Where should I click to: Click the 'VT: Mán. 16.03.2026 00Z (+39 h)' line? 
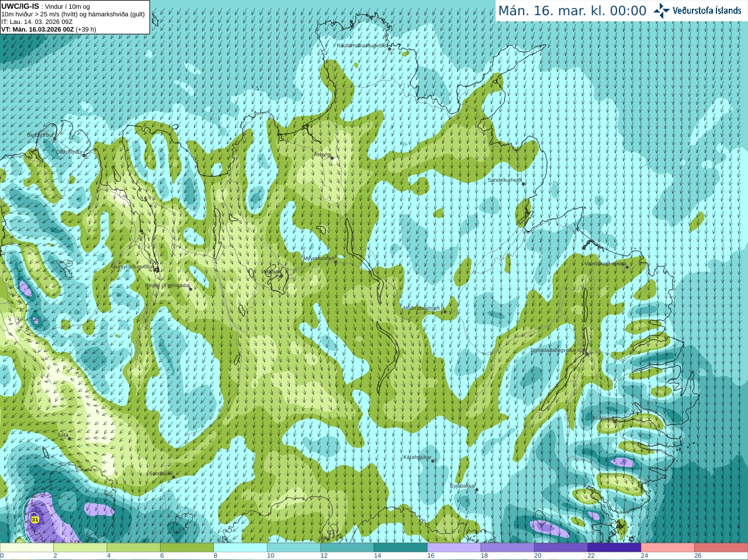coord(49,29)
